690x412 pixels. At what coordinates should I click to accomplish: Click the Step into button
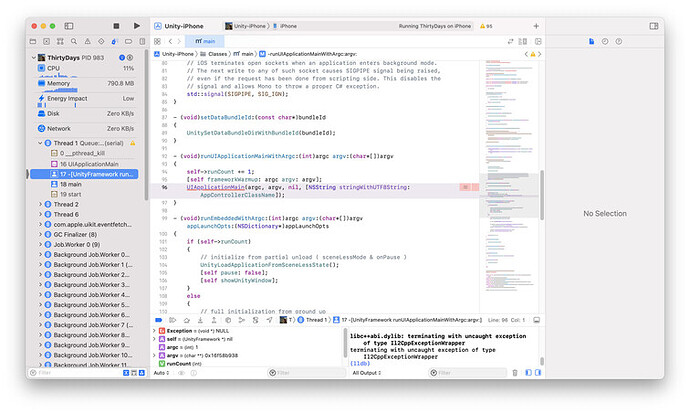200,320
